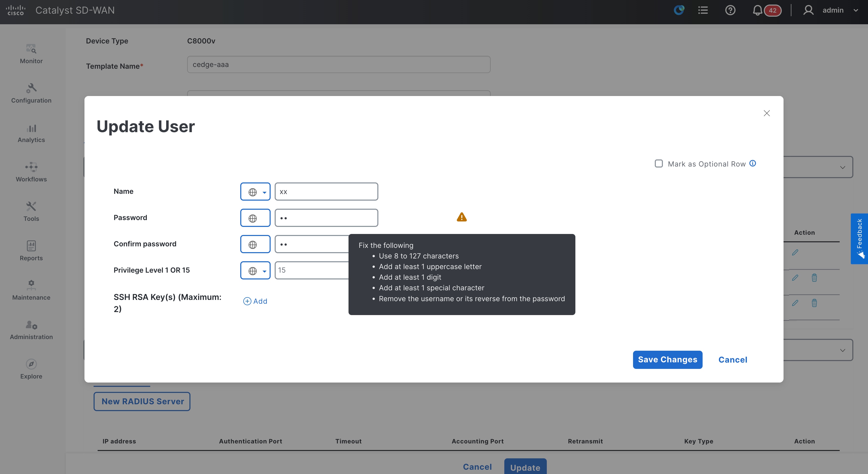Click the Template Name field
Screen dimensions: 868x474
click(339, 64)
